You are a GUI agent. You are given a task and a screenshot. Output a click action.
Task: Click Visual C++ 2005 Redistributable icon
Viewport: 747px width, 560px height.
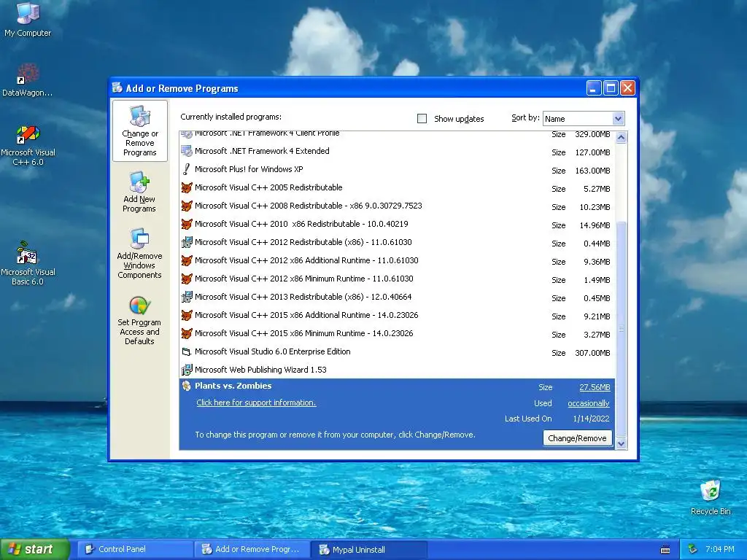pos(186,187)
